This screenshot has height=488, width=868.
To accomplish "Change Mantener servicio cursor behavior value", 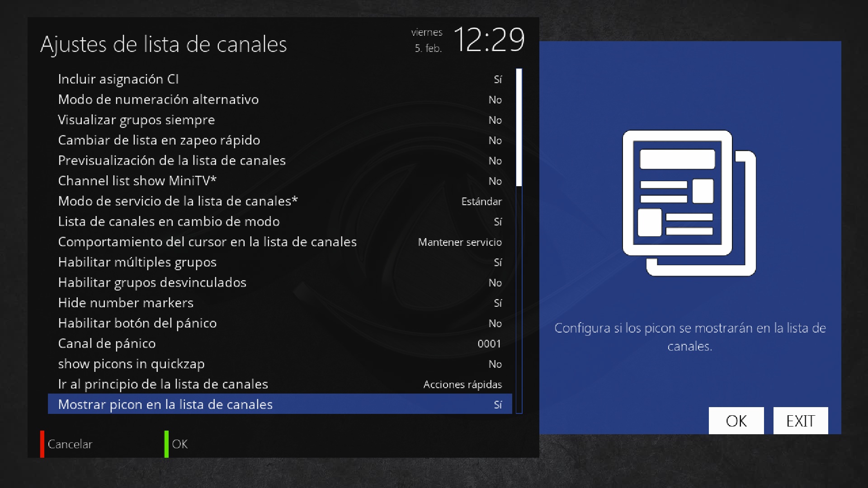I will point(459,242).
